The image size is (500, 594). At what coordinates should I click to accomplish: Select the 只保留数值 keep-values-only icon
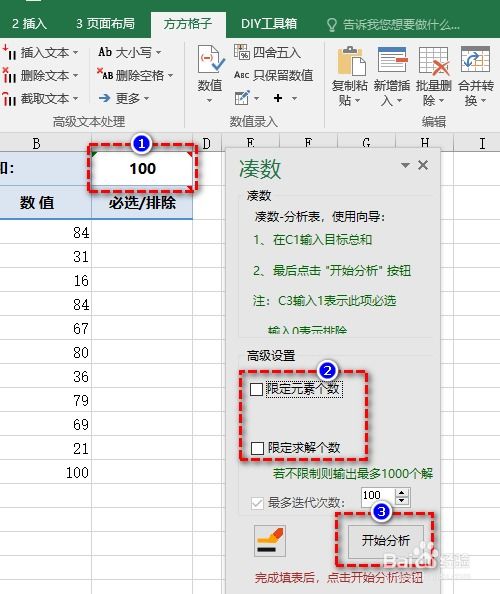pyautogui.click(x=241, y=75)
